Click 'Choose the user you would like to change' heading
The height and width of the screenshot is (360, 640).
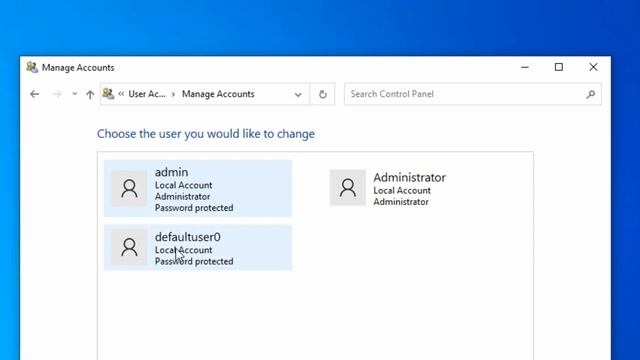(x=206, y=134)
